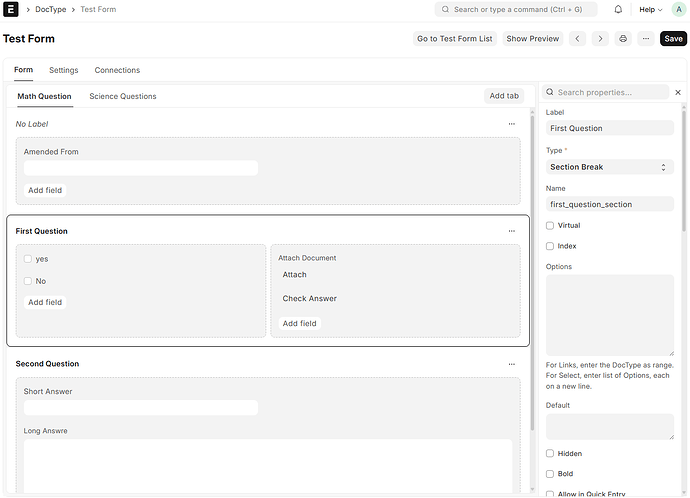Image resolution: width=690 pixels, height=498 pixels.
Task: Click the Label field 'First Question'
Action: pos(609,128)
